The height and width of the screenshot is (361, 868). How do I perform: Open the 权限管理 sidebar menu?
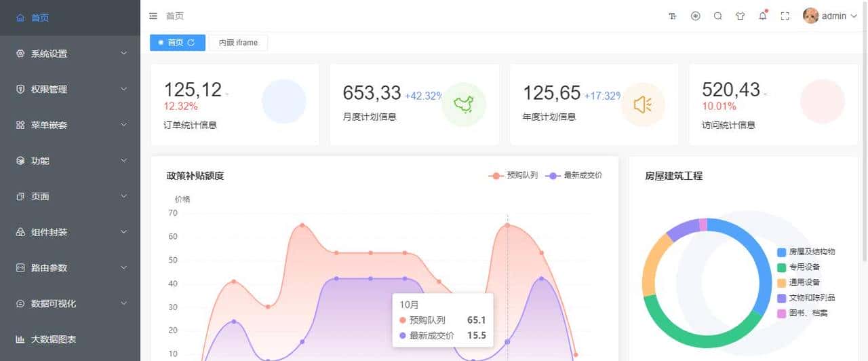70,89
